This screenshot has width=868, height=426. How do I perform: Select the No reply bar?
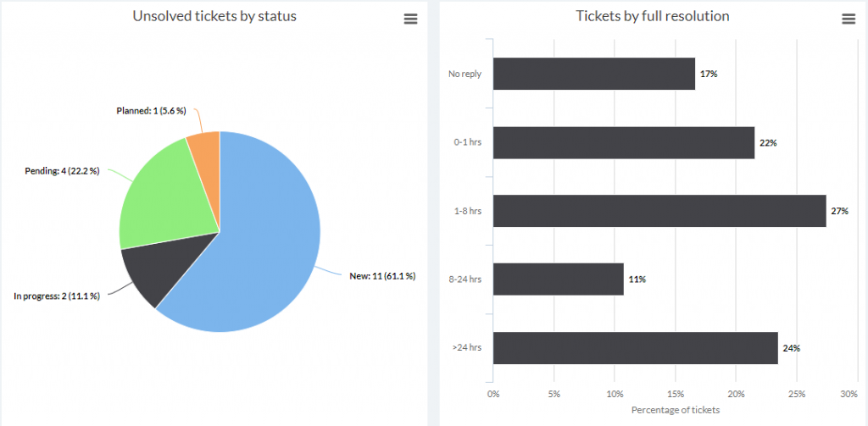tap(593, 74)
